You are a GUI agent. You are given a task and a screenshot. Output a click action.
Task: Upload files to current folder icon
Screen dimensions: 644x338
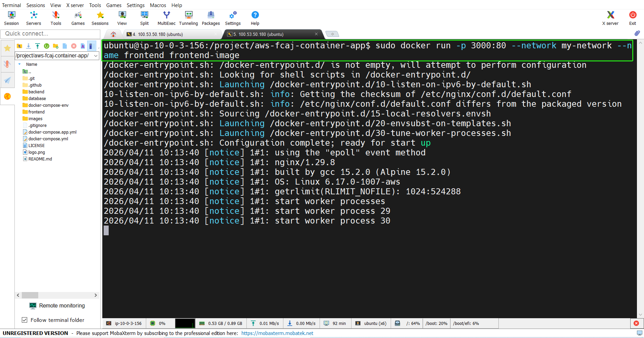[38, 46]
